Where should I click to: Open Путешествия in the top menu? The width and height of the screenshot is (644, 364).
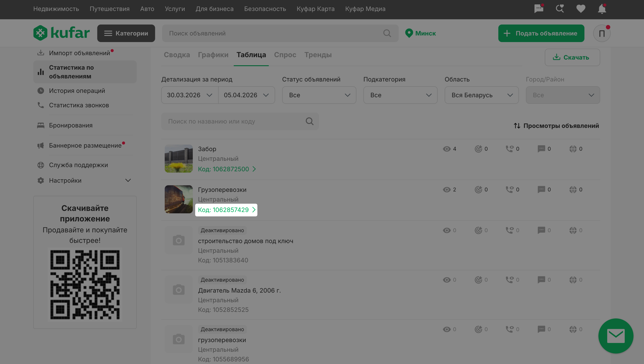(110, 9)
